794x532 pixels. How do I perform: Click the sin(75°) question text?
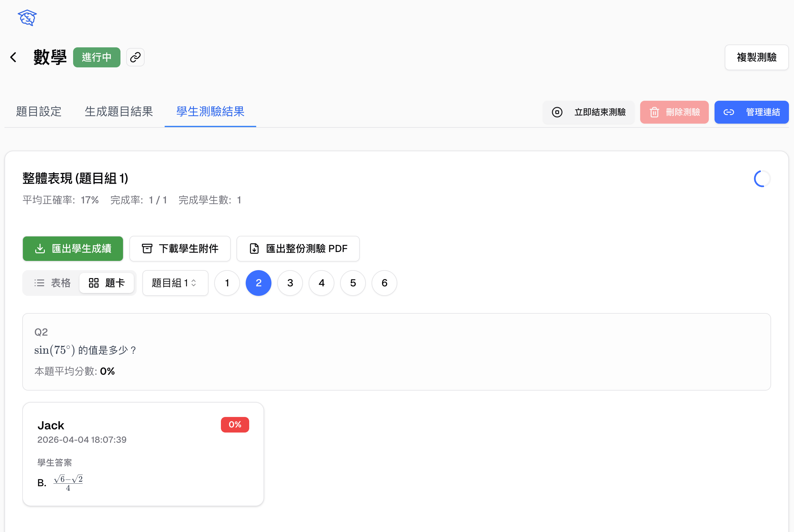[x=85, y=350]
